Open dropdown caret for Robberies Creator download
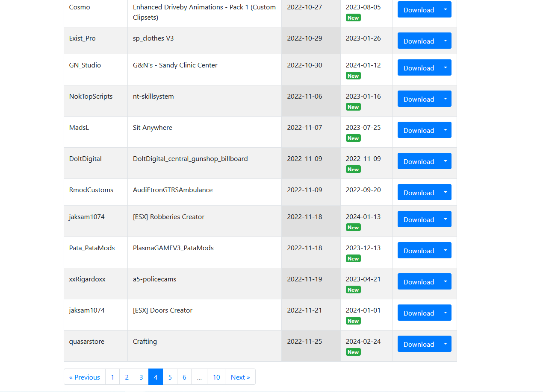This screenshot has height=392, width=543. [x=446, y=219]
